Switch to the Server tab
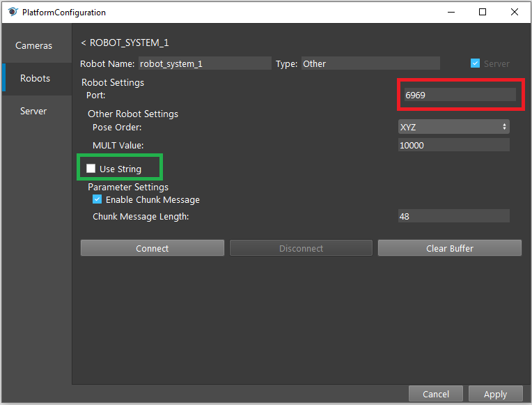Image resolution: width=532 pixels, height=405 pixels. pos(33,111)
